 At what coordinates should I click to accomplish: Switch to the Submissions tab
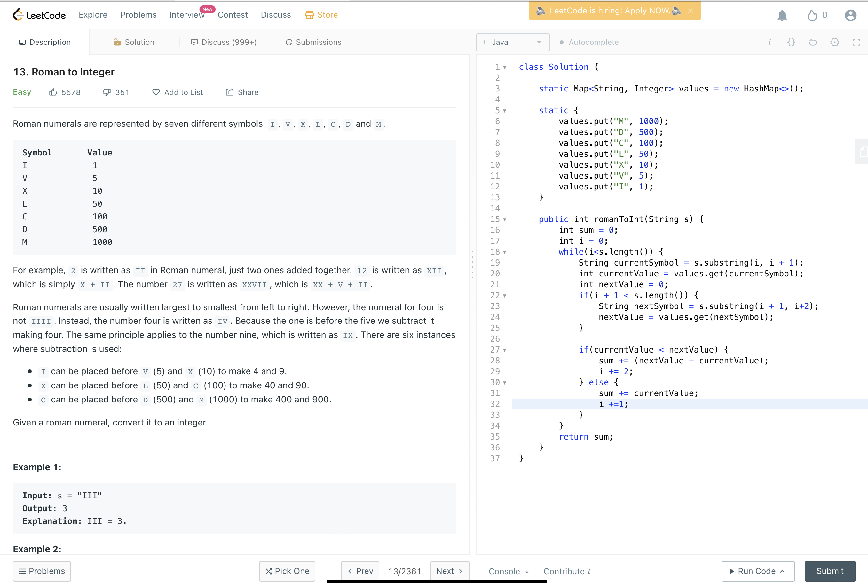(x=313, y=42)
